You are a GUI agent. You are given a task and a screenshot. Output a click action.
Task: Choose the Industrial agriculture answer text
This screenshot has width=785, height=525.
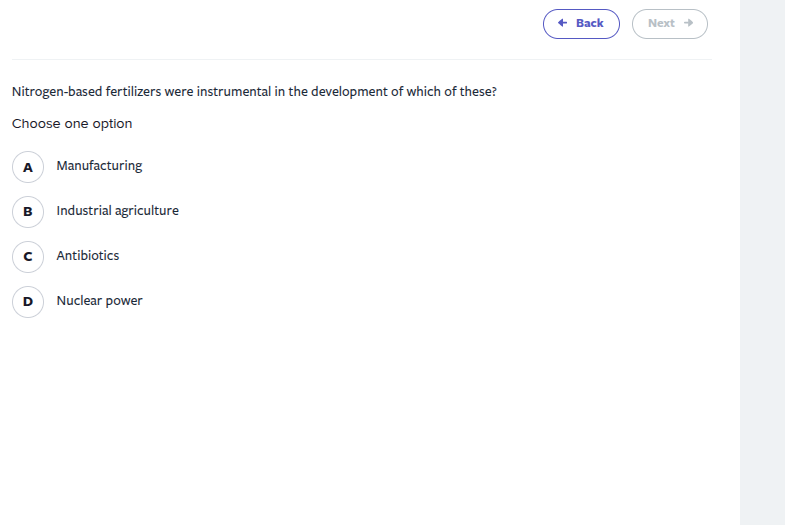coord(117,211)
